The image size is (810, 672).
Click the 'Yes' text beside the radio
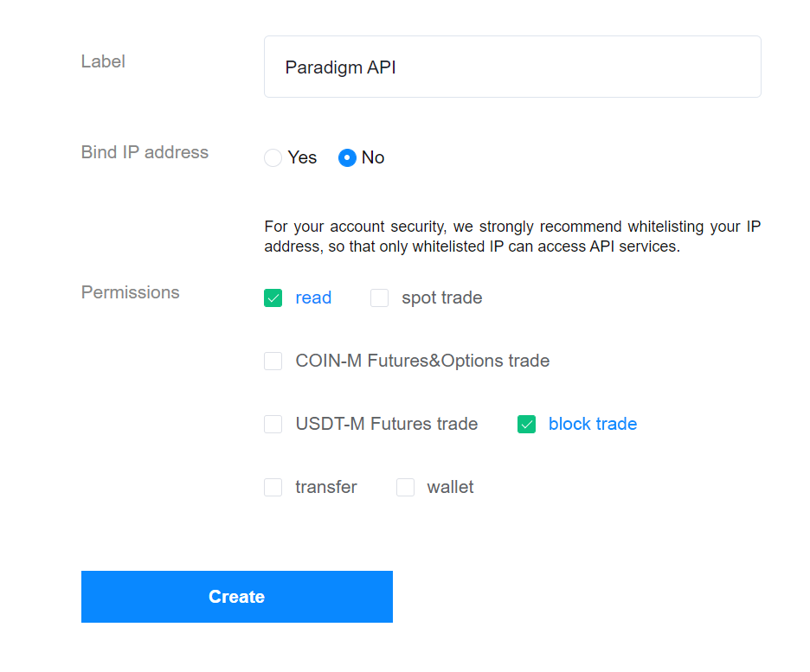(302, 158)
